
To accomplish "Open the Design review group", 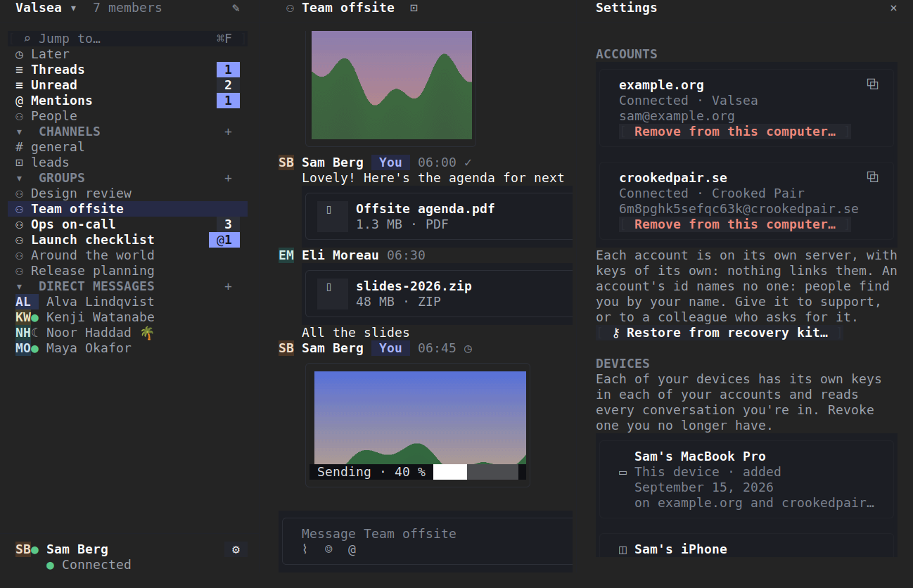I will point(127,193).
